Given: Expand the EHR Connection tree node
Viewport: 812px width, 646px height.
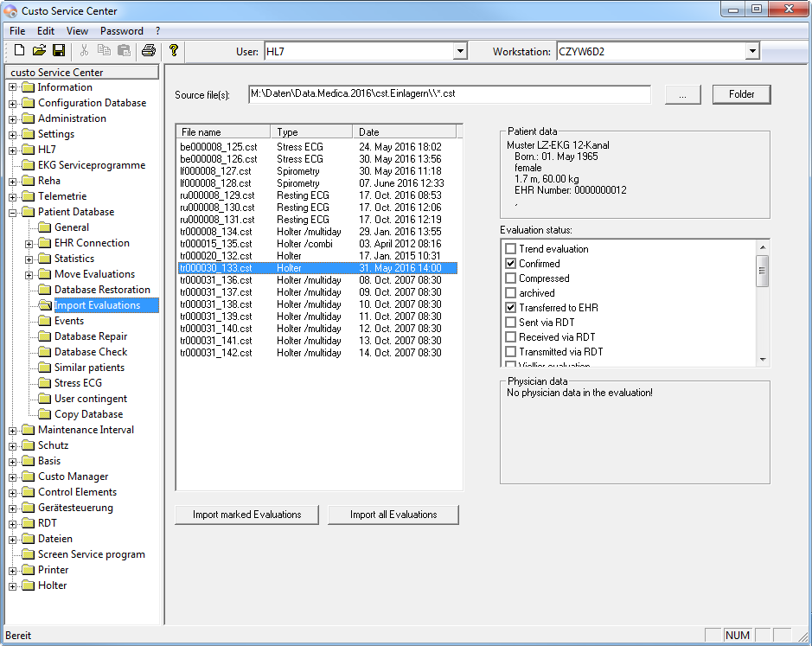Looking at the screenshot, I should tap(29, 243).
